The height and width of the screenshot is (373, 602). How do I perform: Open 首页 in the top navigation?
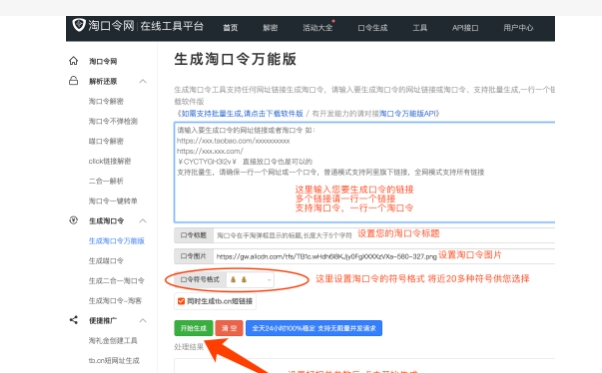coord(230,28)
